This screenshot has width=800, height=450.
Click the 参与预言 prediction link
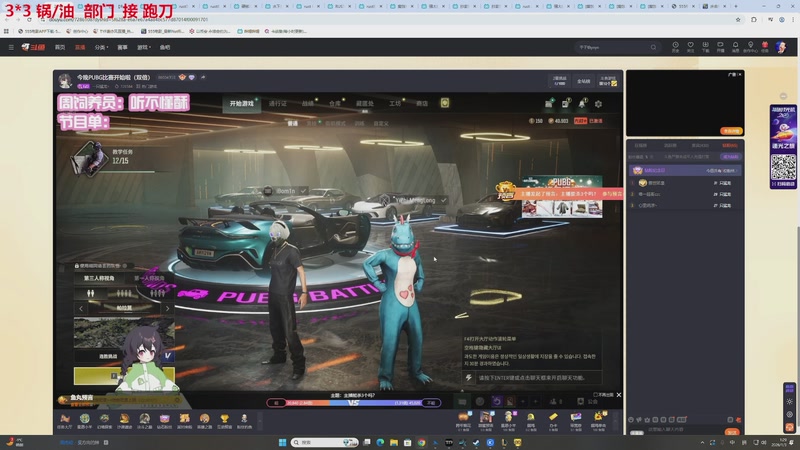tap(612, 194)
